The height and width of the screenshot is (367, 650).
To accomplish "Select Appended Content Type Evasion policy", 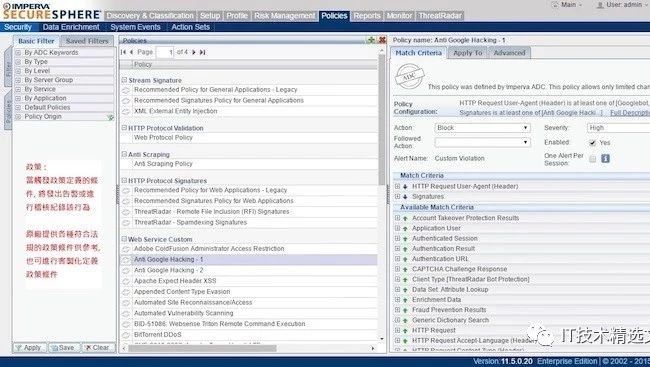I will pos(182,292).
